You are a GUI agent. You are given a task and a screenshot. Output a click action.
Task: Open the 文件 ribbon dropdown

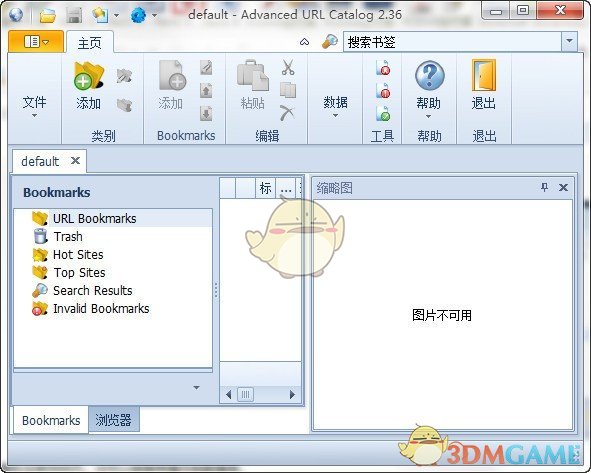34,106
